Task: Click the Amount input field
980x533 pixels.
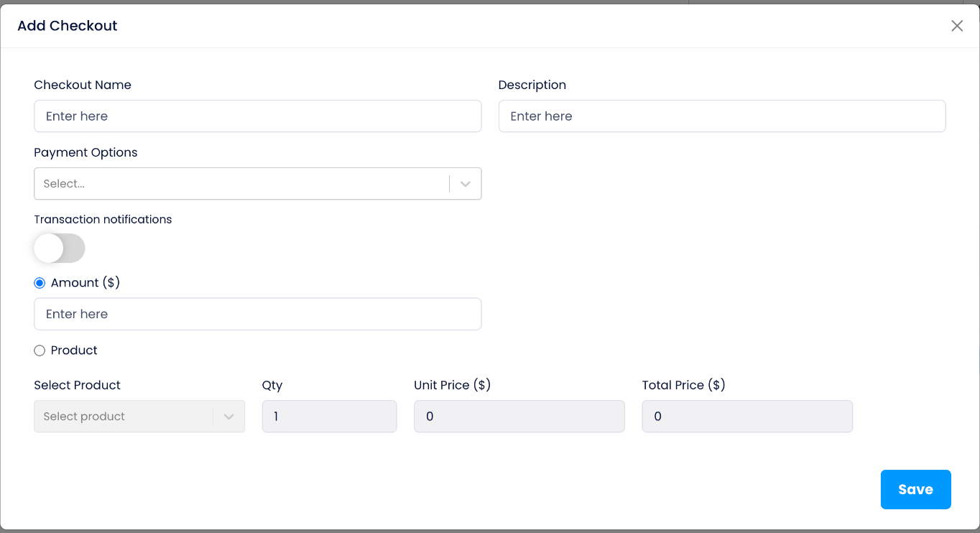Action: pyautogui.click(x=257, y=314)
